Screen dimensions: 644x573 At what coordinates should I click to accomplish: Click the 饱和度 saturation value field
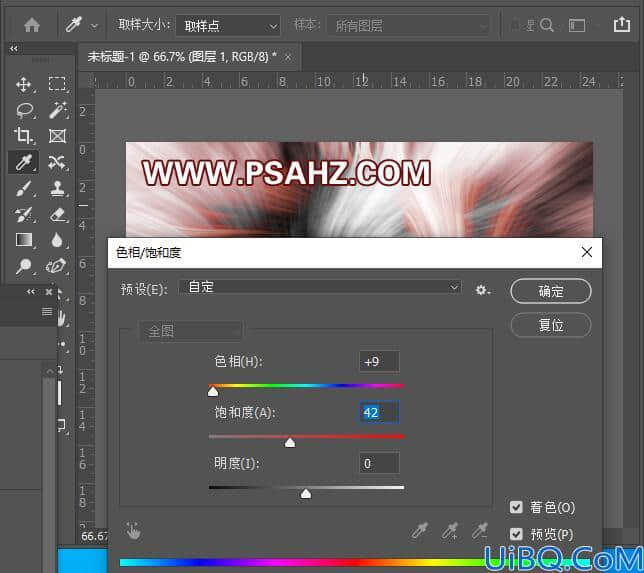[379, 412]
